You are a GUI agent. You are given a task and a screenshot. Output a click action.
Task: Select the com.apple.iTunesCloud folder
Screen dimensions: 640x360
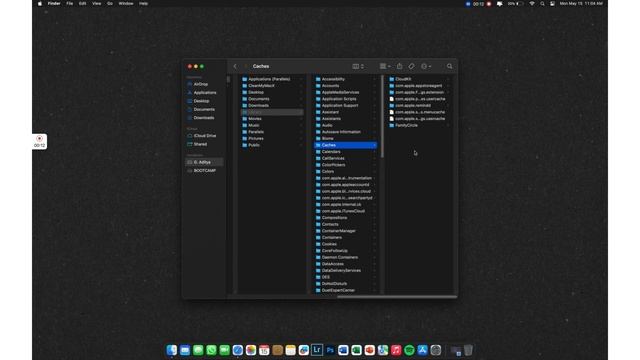coord(345,211)
